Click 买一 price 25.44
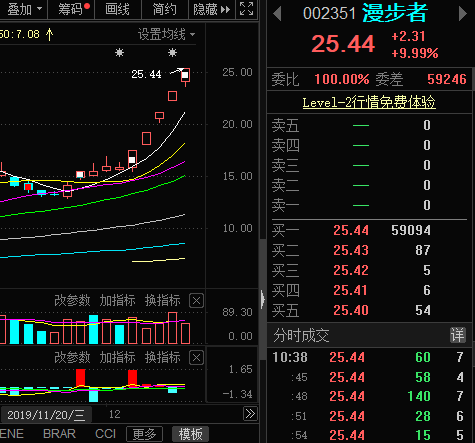Image resolution: width=475 pixels, height=443 pixels. pos(351,230)
